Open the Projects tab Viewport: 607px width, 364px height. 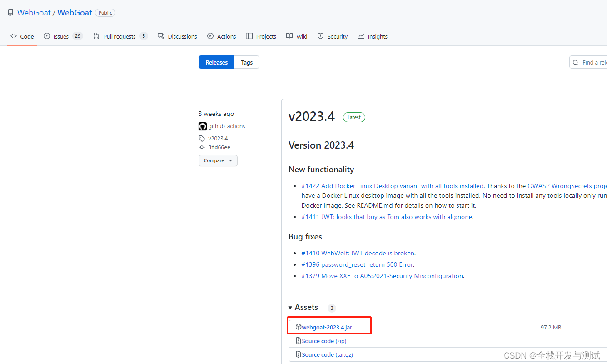point(261,36)
